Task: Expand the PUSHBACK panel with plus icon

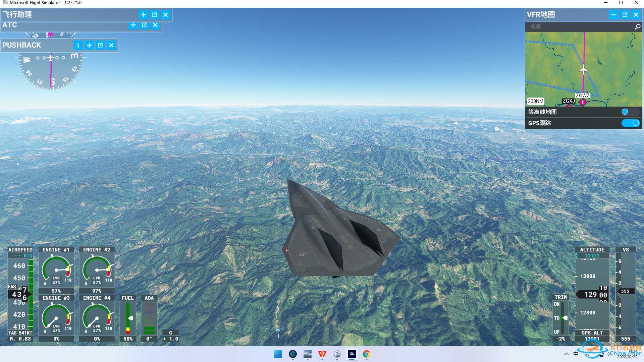Action: tap(89, 45)
